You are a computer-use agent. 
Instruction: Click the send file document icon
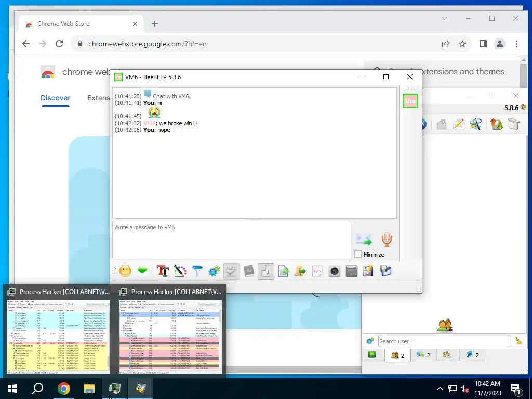283,271
